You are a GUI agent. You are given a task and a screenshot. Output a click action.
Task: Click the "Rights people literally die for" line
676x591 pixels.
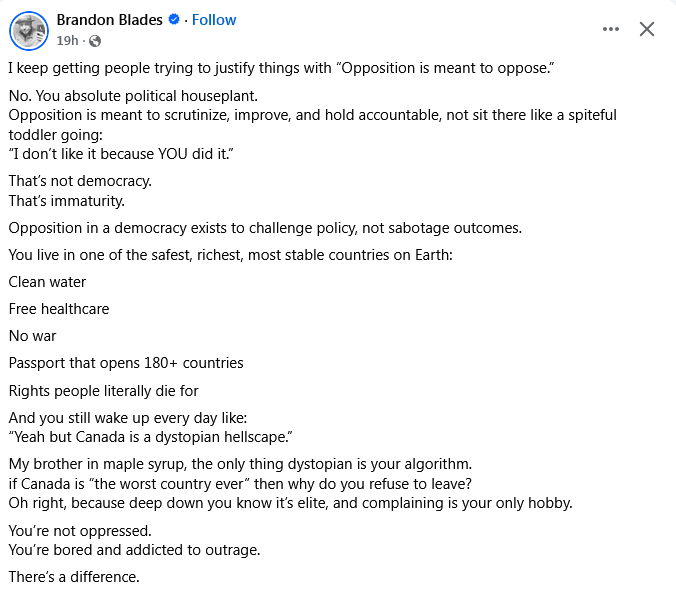pos(109,390)
